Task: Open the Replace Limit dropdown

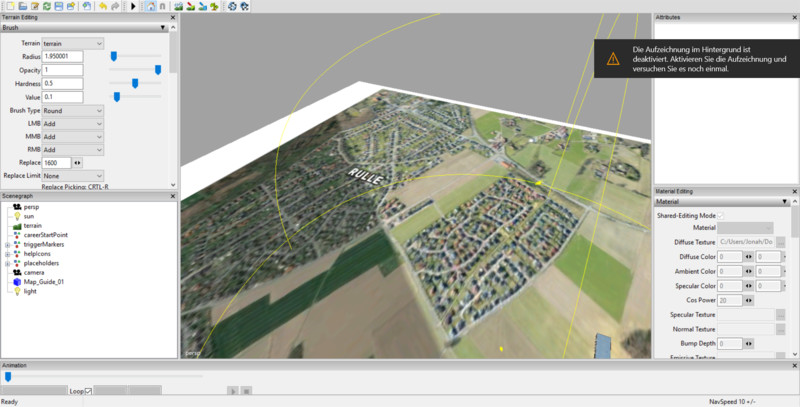Action: (73, 175)
